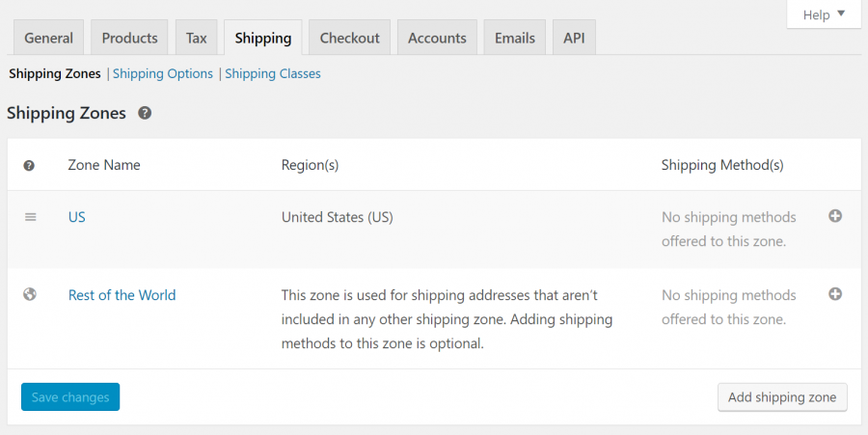The height and width of the screenshot is (435, 868).
Task: Go to the Checkout tab
Action: click(x=349, y=38)
